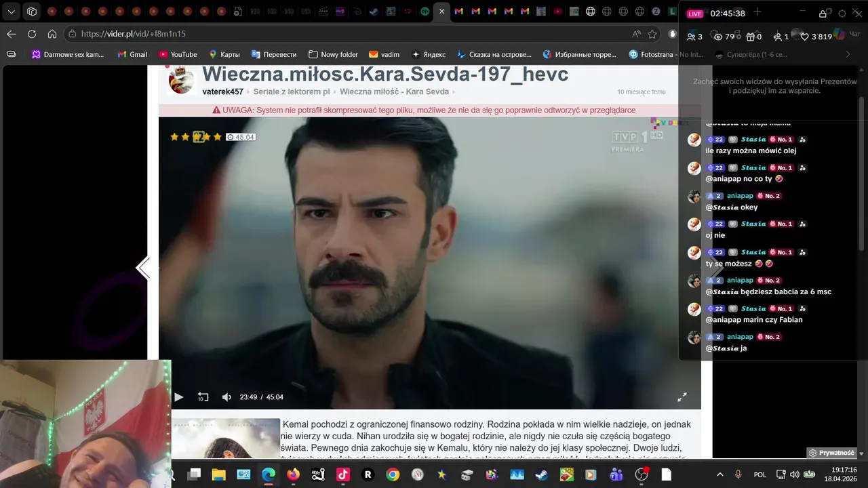
Task: Click the microphone tray icon
Action: pyautogui.click(x=738, y=474)
